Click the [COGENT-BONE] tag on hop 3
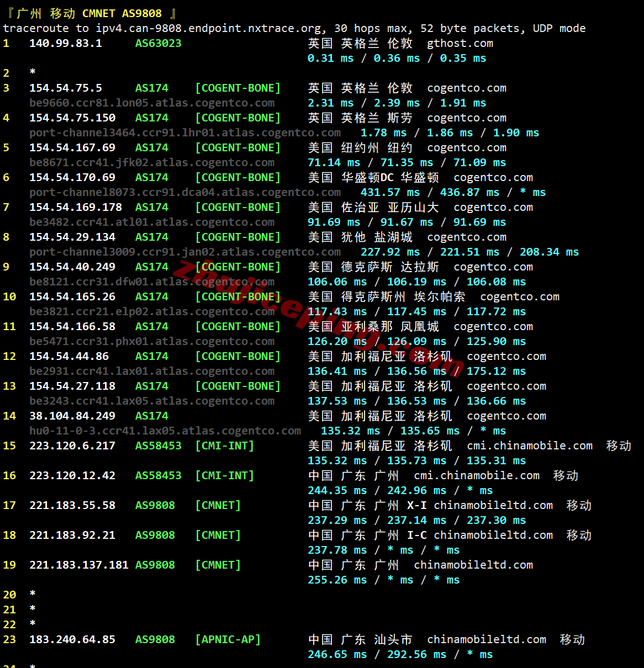This screenshot has width=644, height=668. [237, 88]
